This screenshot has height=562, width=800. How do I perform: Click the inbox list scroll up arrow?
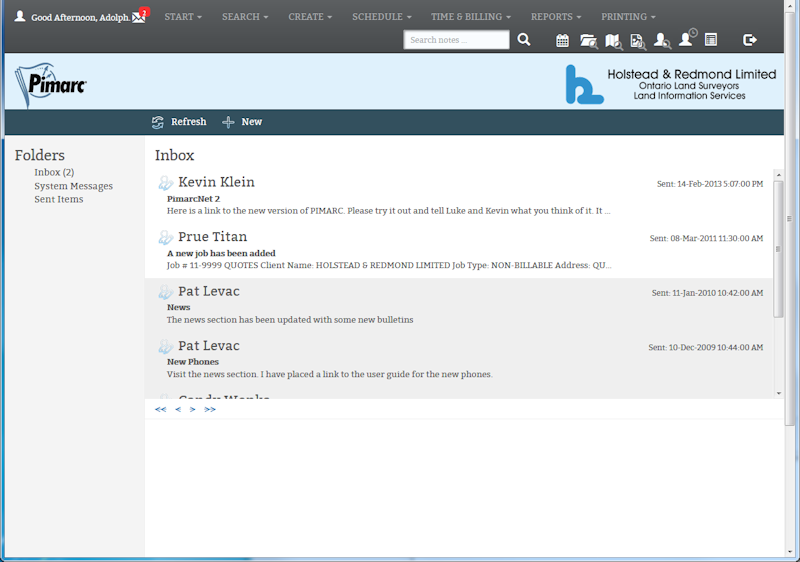coord(779,175)
